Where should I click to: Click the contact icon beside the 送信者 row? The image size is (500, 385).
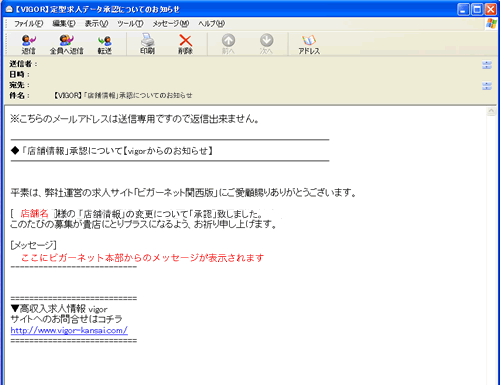tap(487, 65)
